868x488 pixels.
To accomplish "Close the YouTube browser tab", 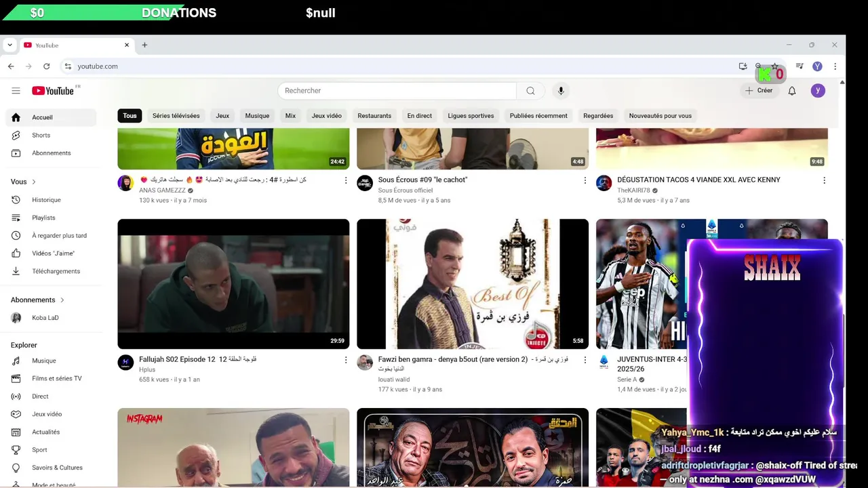I will coord(126,45).
